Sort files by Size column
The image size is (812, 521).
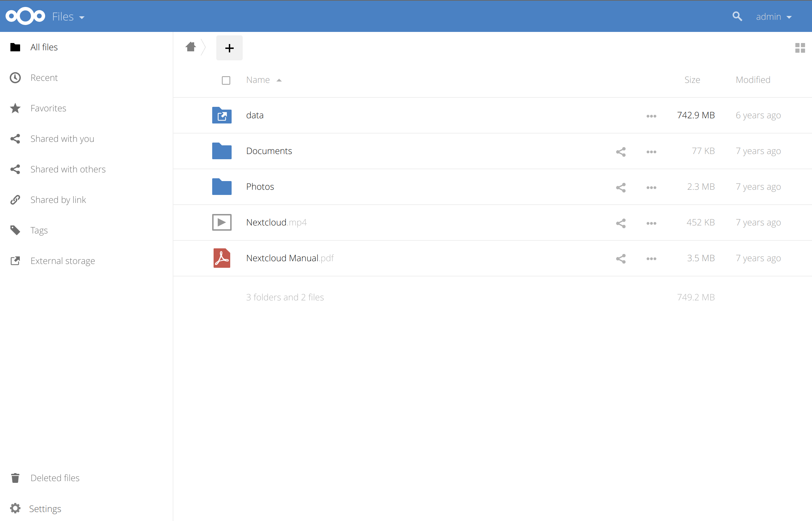tap(692, 80)
